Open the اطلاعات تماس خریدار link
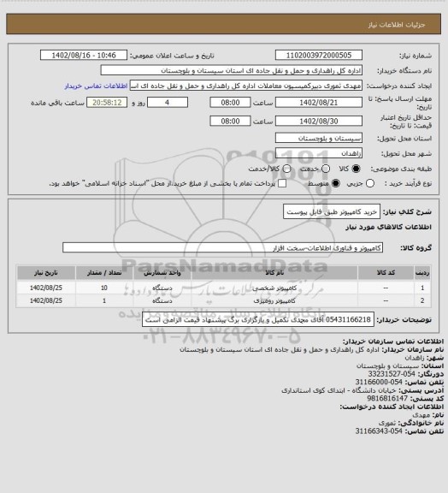 pyautogui.click(x=96, y=86)
